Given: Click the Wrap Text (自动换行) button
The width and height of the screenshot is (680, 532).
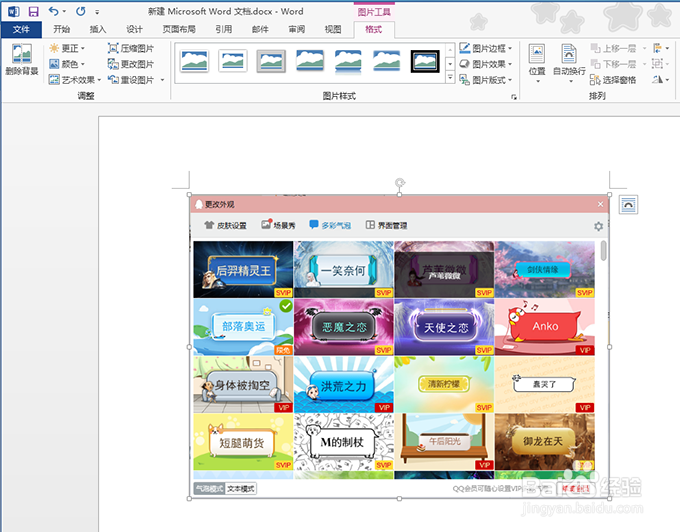Looking at the screenshot, I should coord(569,63).
